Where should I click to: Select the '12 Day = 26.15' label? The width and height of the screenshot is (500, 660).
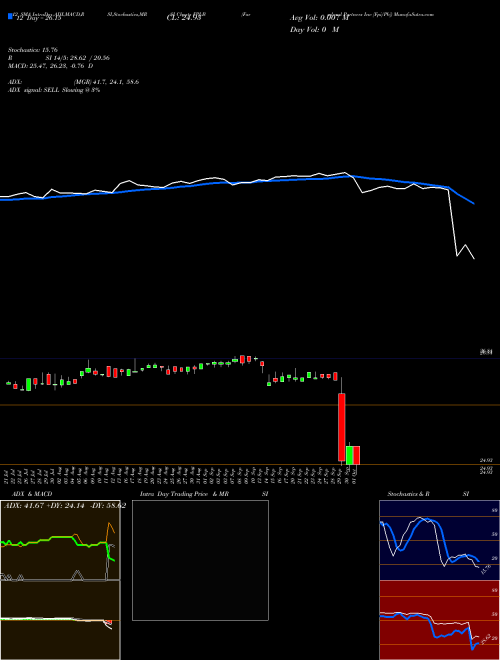tap(37, 18)
